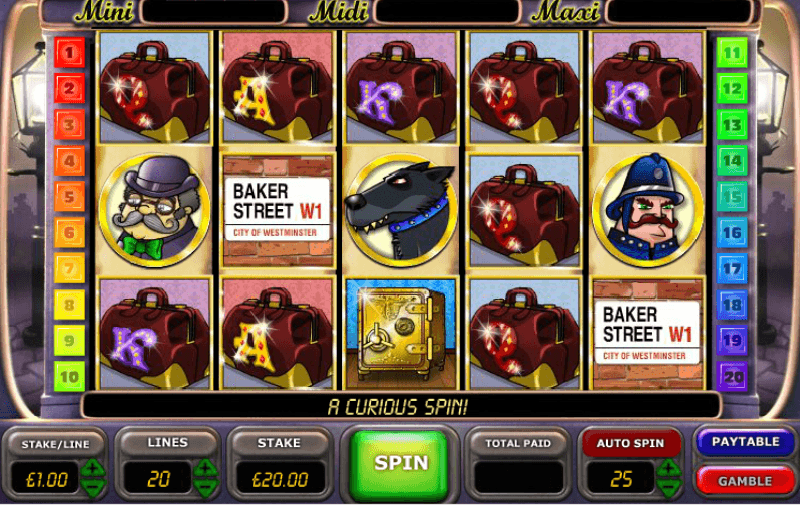Click the Ace bag at top of second reel
Viewport: 800px width, 505px height.
(x=278, y=87)
